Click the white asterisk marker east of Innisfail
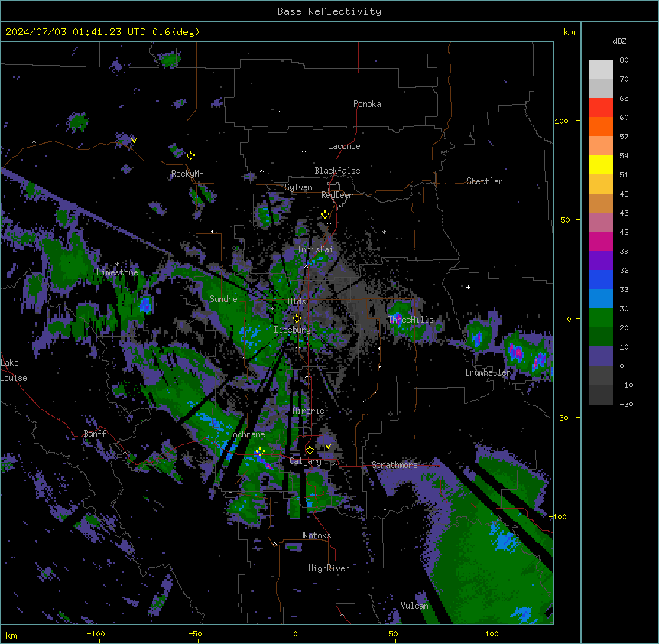This screenshot has height=644, width=659. click(x=384, y=232)
